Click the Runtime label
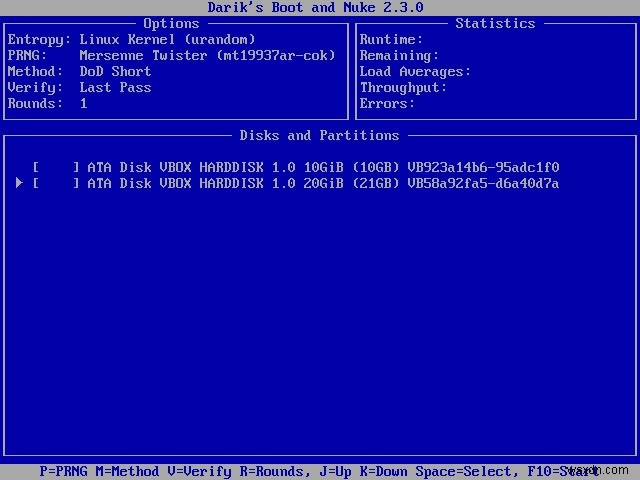This screenshot has height=480, width=640. click(x=391, y=40)
